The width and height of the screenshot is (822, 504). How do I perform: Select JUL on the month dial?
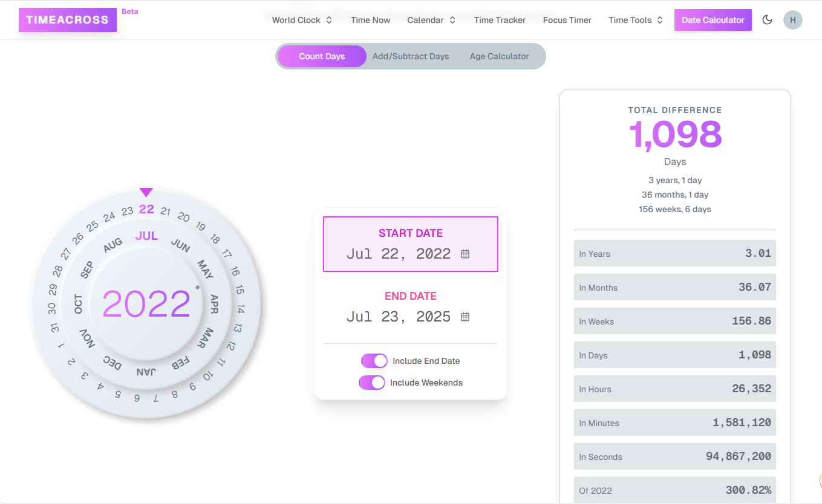(146, 236)
